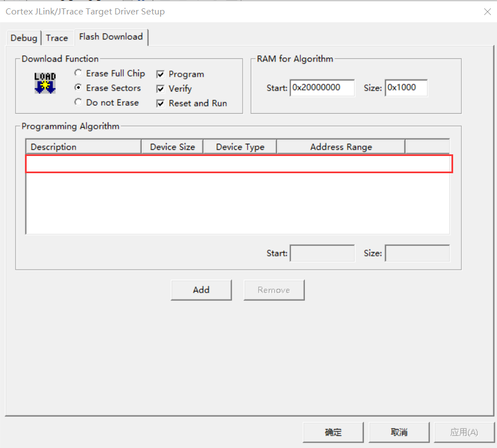Click the Description column header
This screenshot has height=448, width=497.
point(83,147)
